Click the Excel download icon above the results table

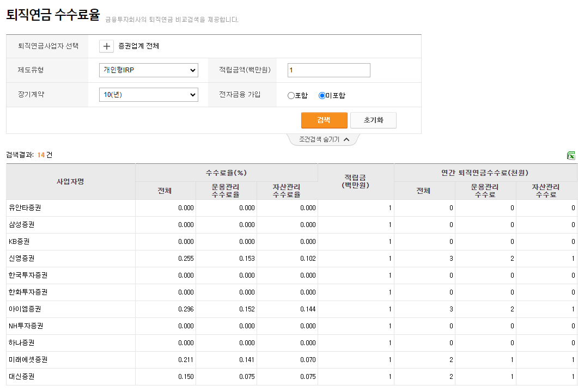pyautogui.click(x=571, y=156)
